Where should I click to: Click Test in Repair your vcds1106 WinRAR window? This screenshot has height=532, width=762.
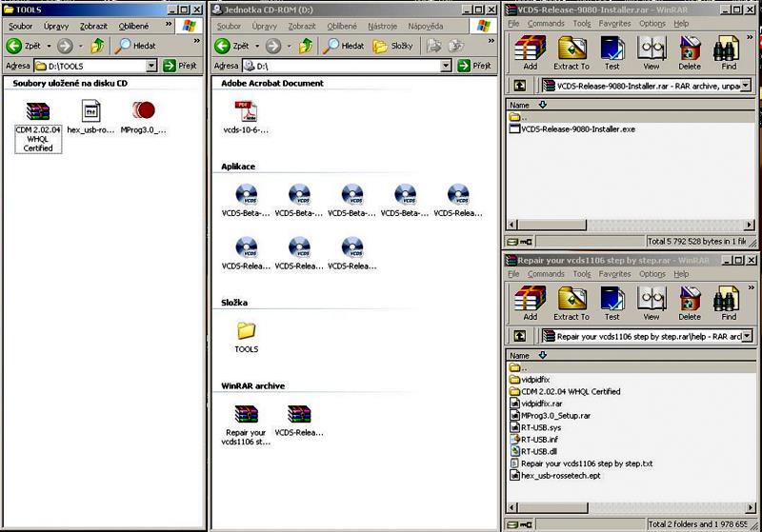612,304
